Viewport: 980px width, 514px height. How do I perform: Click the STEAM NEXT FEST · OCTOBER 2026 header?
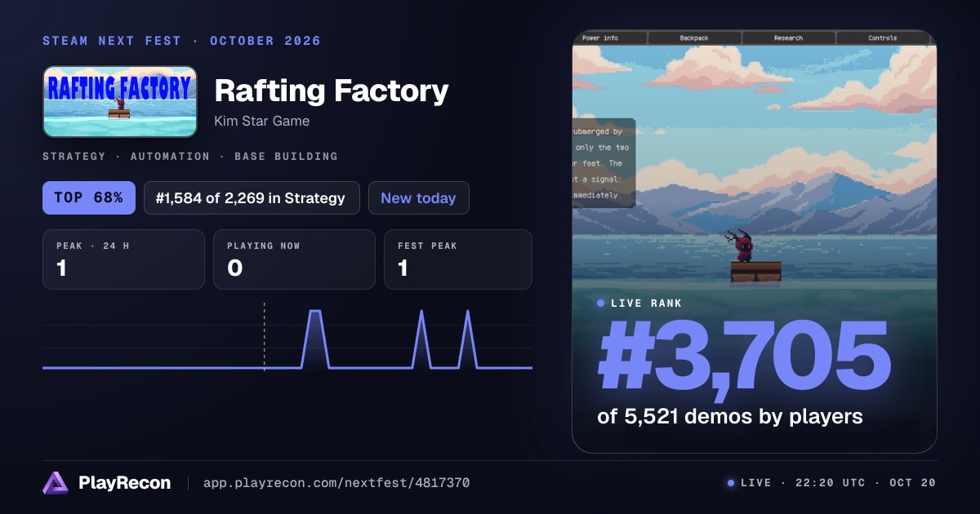[x=181, y=41]
